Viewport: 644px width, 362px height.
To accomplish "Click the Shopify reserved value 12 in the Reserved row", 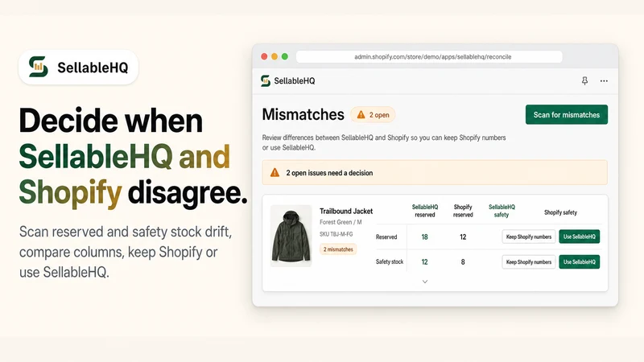I will (x=463, y=237).
